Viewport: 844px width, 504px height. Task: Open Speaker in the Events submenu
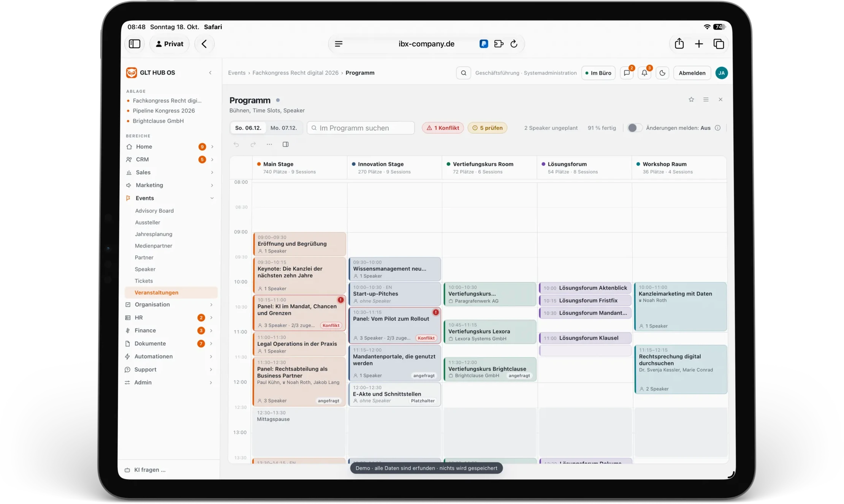click(145, 269)
